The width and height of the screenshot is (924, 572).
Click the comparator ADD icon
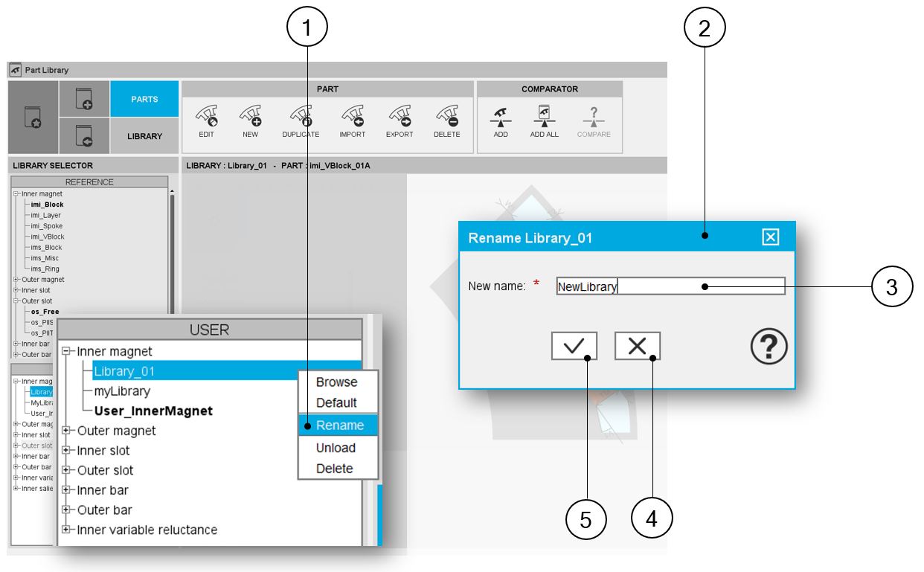point(501,119)
